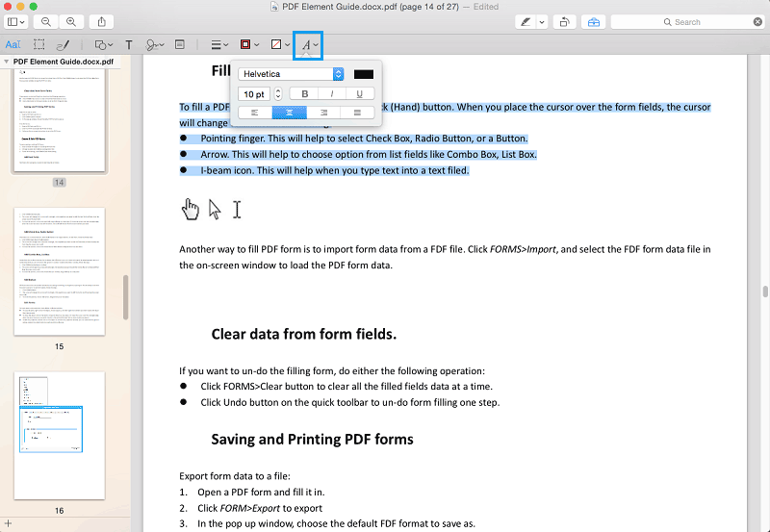Click into the Search field
Image resolution: width=770 pixels, height=532 pixels.
coord(681,22)
